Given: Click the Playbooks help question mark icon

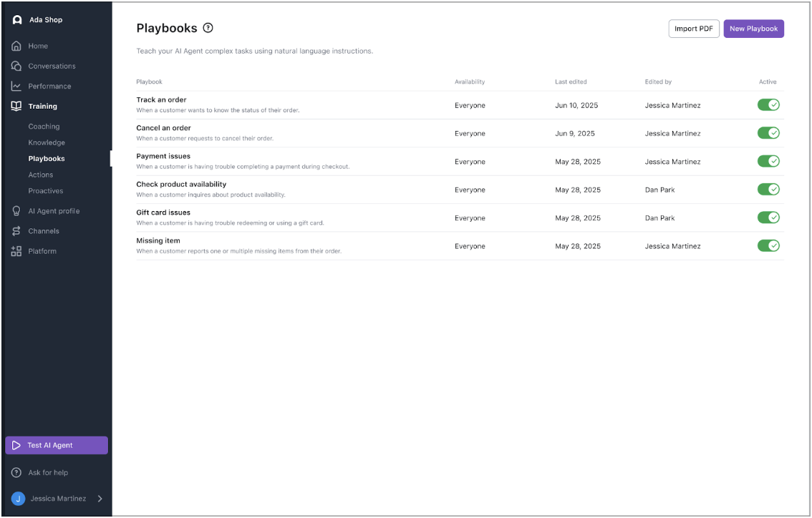Looking at the screenshot, I should pyautogui.click(x=208, y=28).
